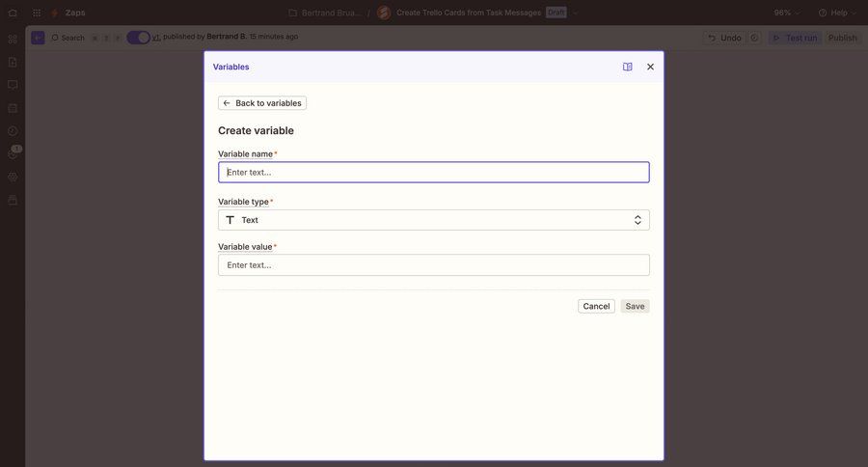The width and height of the screenshot is (868, 467).
Task: Open Search in the editor toolbar
Action: [x=68, y=38]
